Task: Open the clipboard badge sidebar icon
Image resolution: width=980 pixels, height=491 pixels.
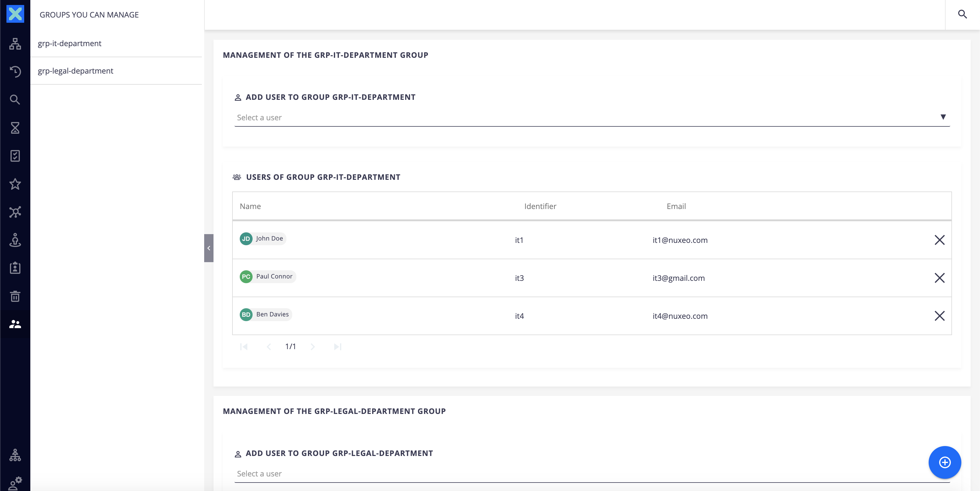Action: [x=15, y=268]
